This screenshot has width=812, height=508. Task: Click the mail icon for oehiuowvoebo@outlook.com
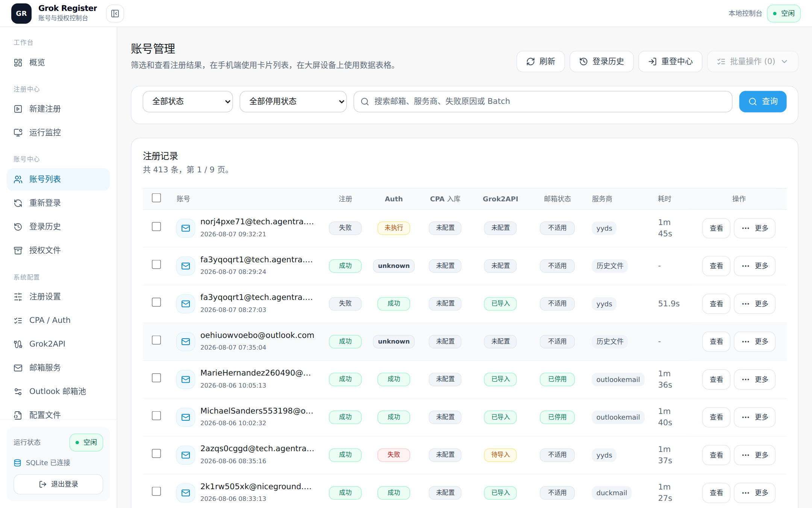point(186,342)
